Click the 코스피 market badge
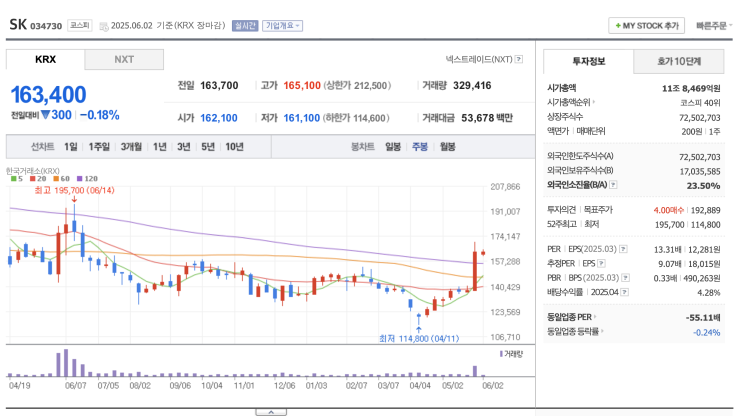 80,25
